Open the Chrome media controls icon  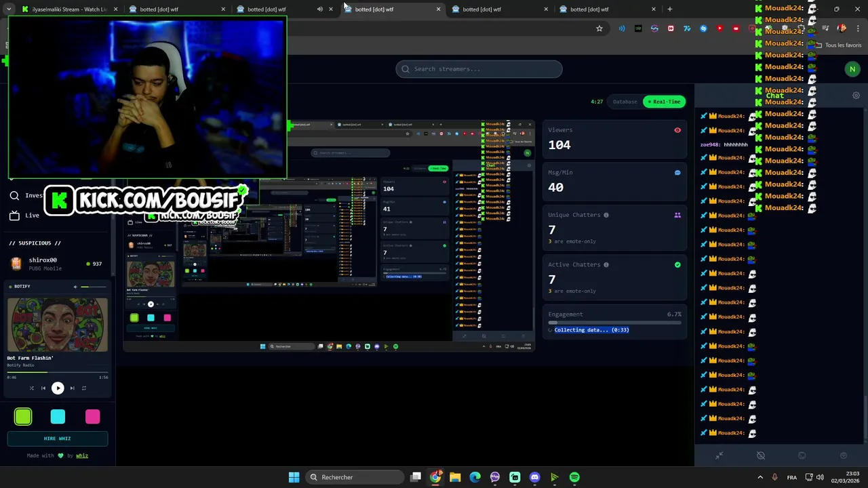point(825,28)
